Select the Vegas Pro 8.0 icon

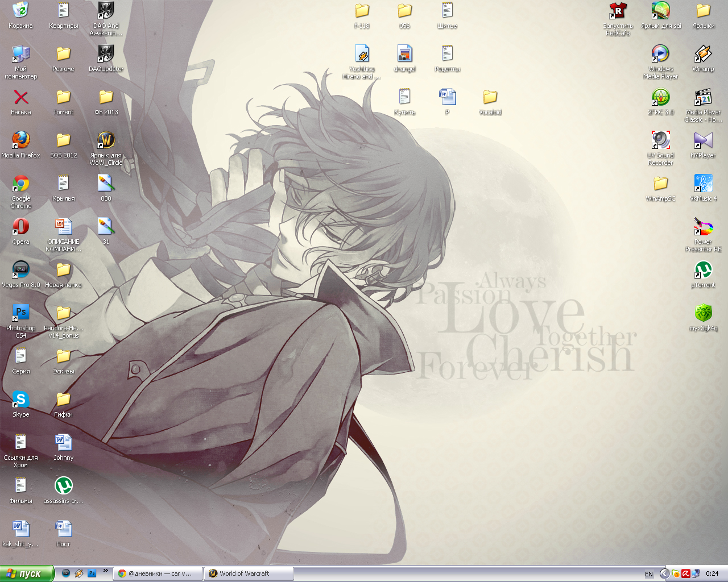pos(21,269)
